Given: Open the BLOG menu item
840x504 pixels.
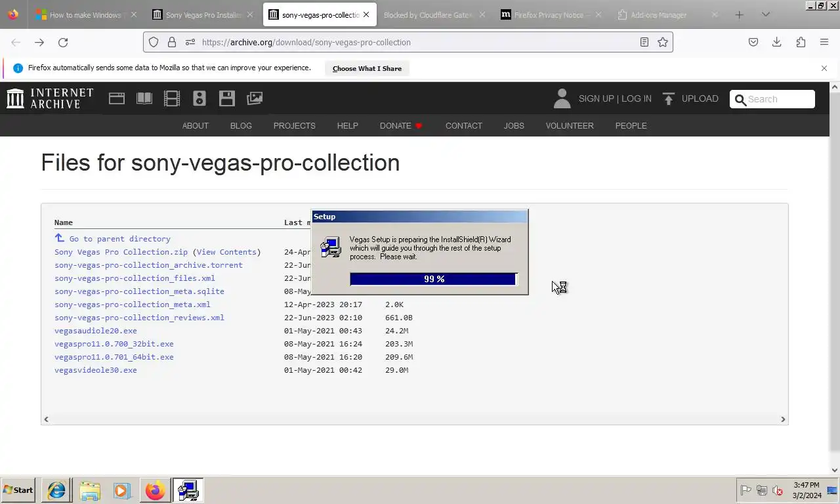Looking at the screenshot, I should pos(241,125).
